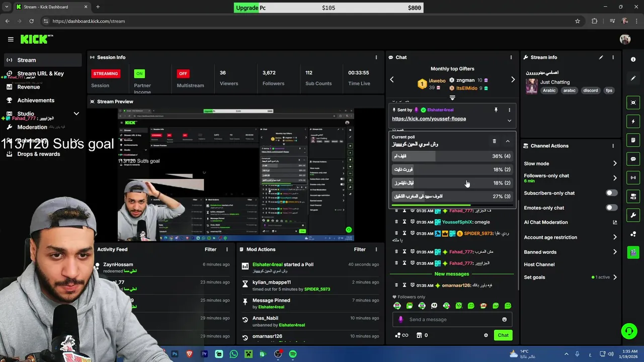Click the green clapperboard clip icon
This screenshot has width=644, height=362.
click(x=633, y=252)
